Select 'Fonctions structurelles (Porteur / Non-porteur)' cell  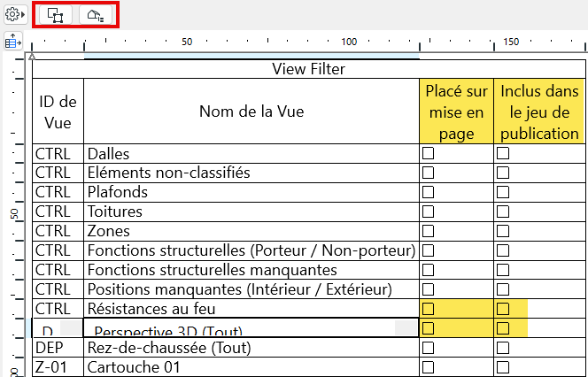point(251,250)
